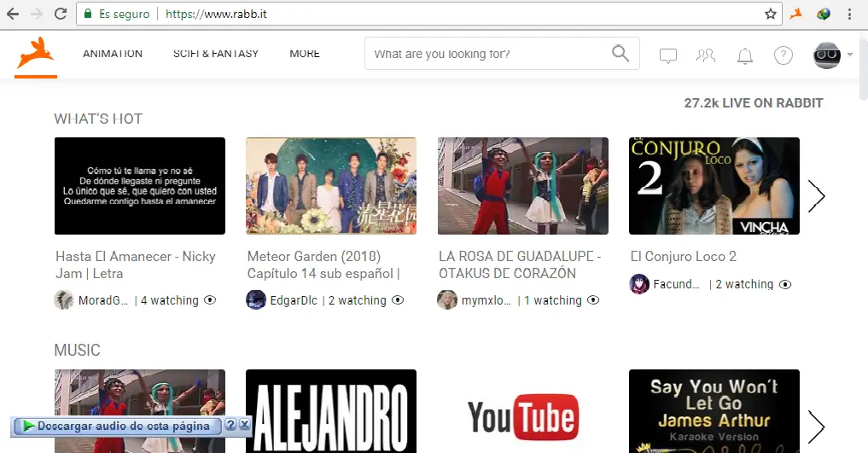Click Facund host avatar
The height and width of the screenshot is (453, 868).
point(639,284)
